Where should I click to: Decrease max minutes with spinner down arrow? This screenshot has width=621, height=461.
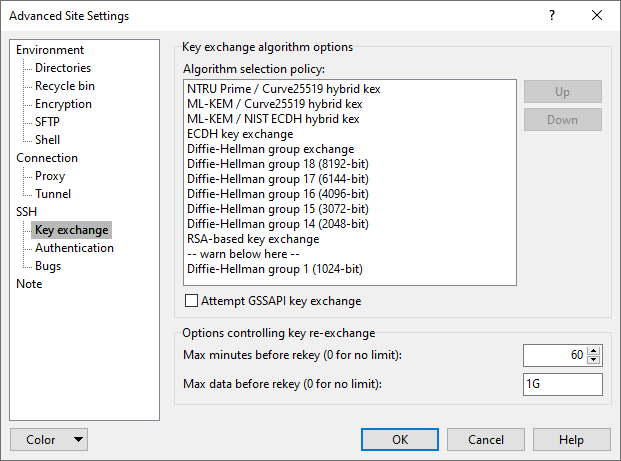595,360
